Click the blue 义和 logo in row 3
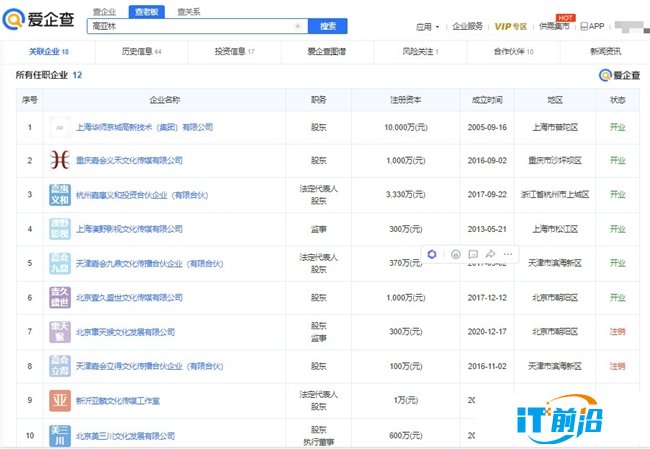The image size is (650, 449). pyautogui.click(x=60, y=195)
